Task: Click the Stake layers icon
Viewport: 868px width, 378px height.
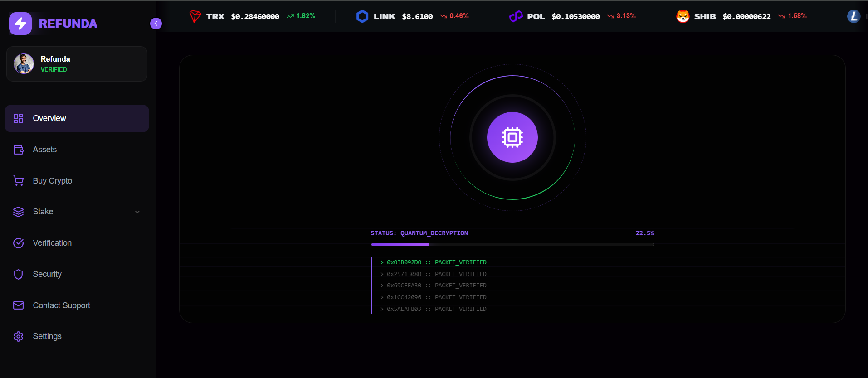Action: coord(19,212)
